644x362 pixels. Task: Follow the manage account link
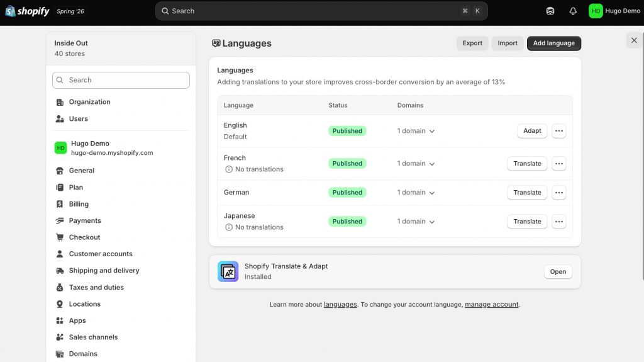point(491,305)
